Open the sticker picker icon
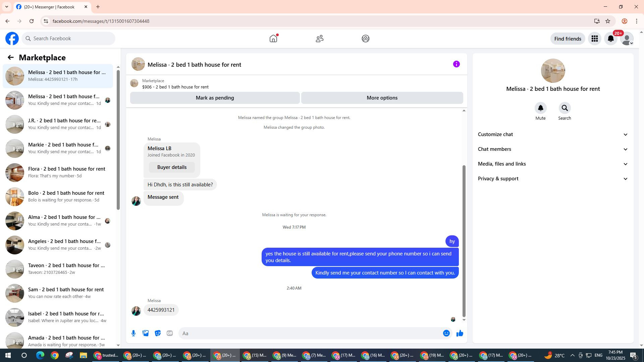 158,333
